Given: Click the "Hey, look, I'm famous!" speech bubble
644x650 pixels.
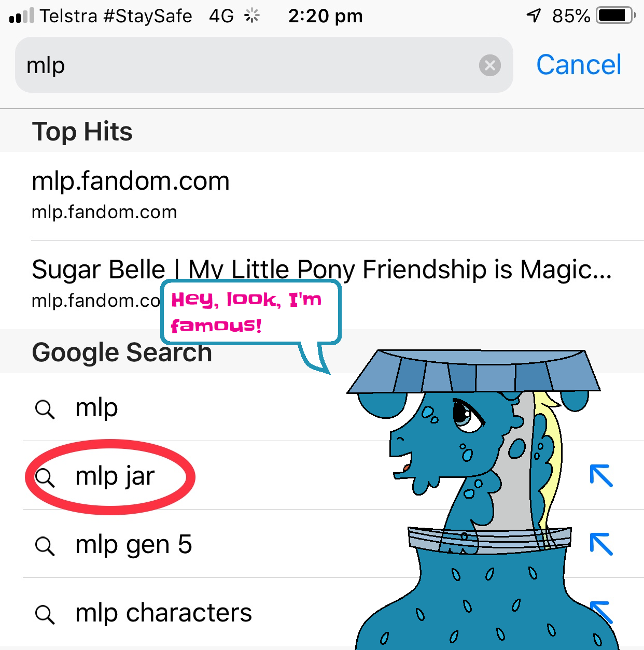Looking at the screenshot, I should 250,312.
